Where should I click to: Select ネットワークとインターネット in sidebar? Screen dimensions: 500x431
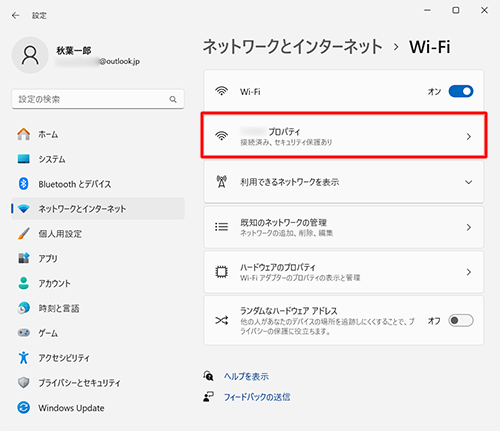pos(98,209)
